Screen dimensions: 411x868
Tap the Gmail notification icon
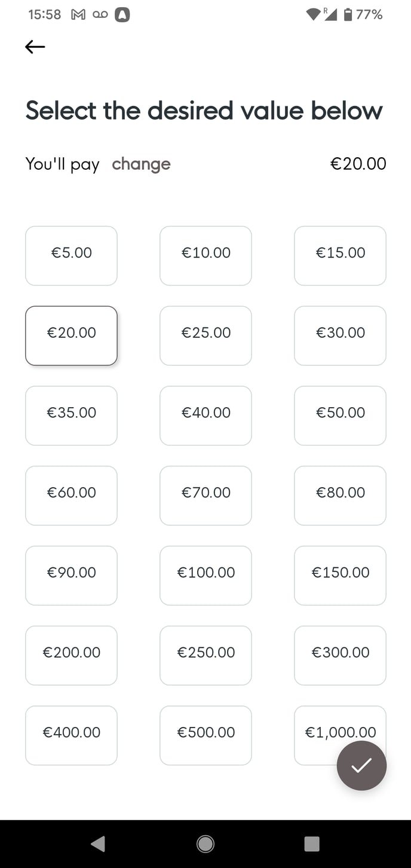tap(78, 15)
